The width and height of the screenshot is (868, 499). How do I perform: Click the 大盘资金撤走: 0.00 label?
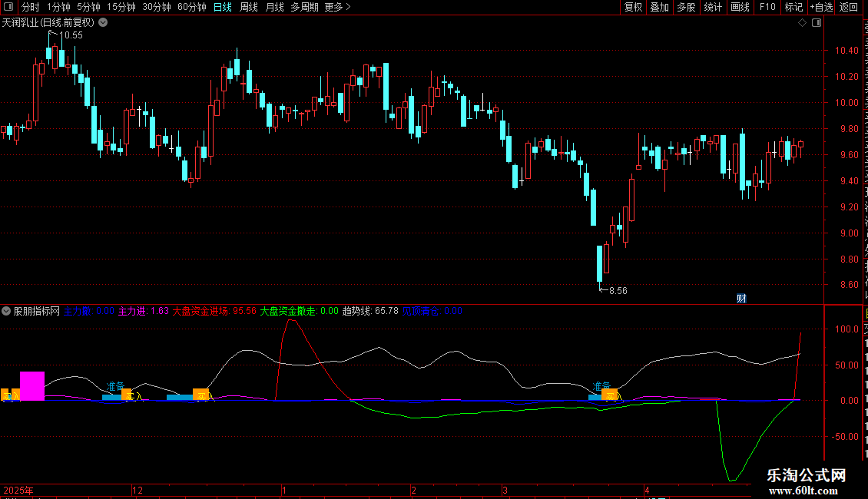point(299,311)
